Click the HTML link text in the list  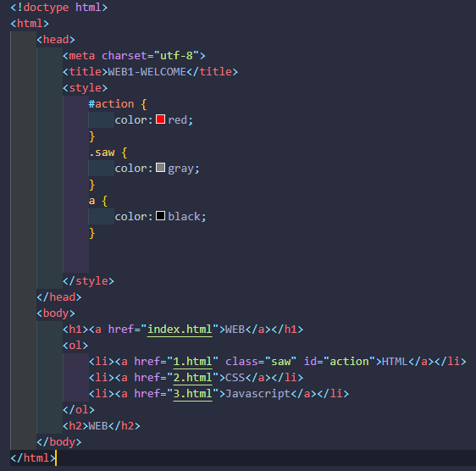395,362
